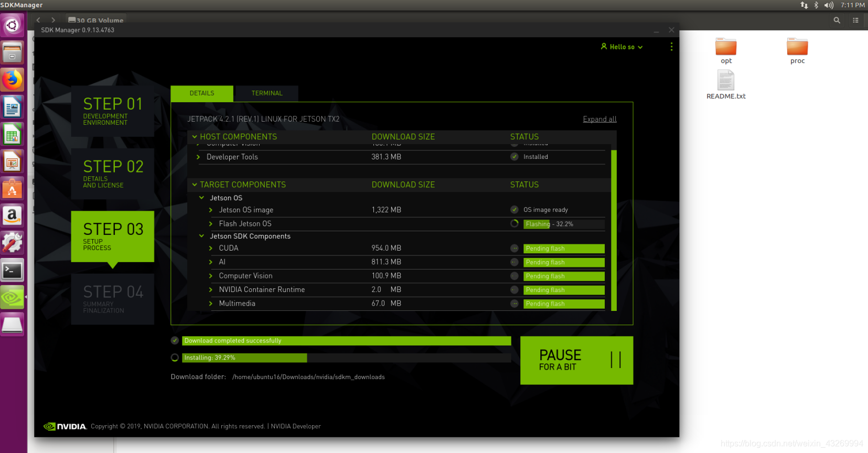Click the Installing progress spinner
Screen dimensions: 868x453
[x=175, y=358]
